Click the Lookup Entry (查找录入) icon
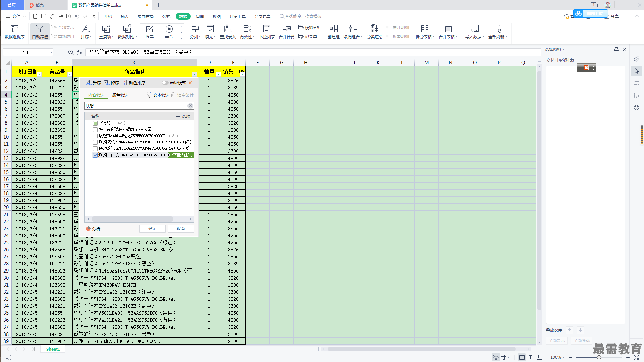644x362 pixels. [x=228, y=32]
